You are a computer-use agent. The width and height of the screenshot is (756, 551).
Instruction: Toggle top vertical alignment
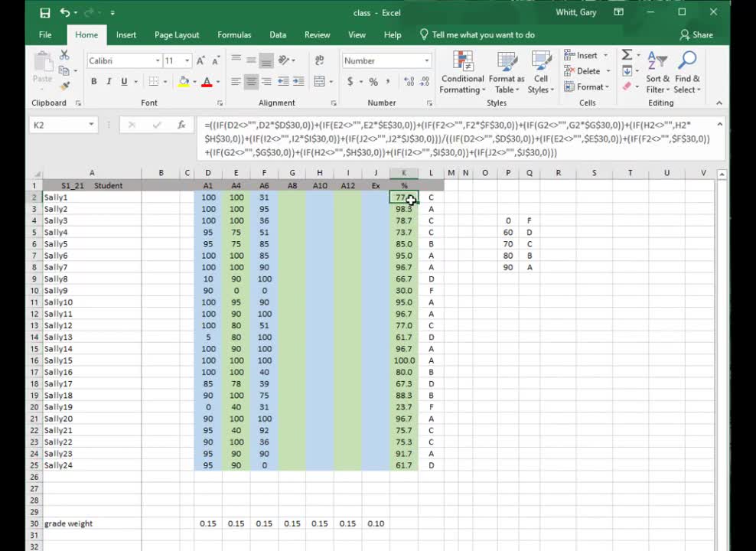[236, 60]
